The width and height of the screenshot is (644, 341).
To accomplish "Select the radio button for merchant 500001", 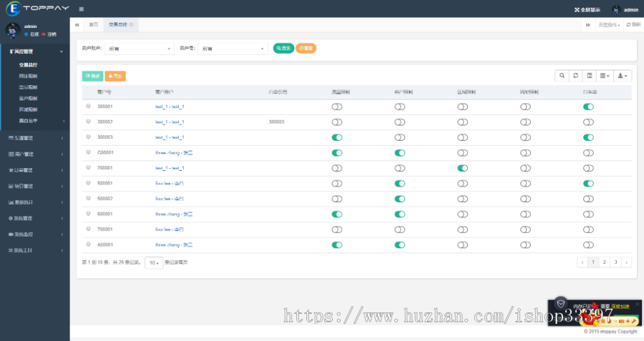I will tap(88, 183).
